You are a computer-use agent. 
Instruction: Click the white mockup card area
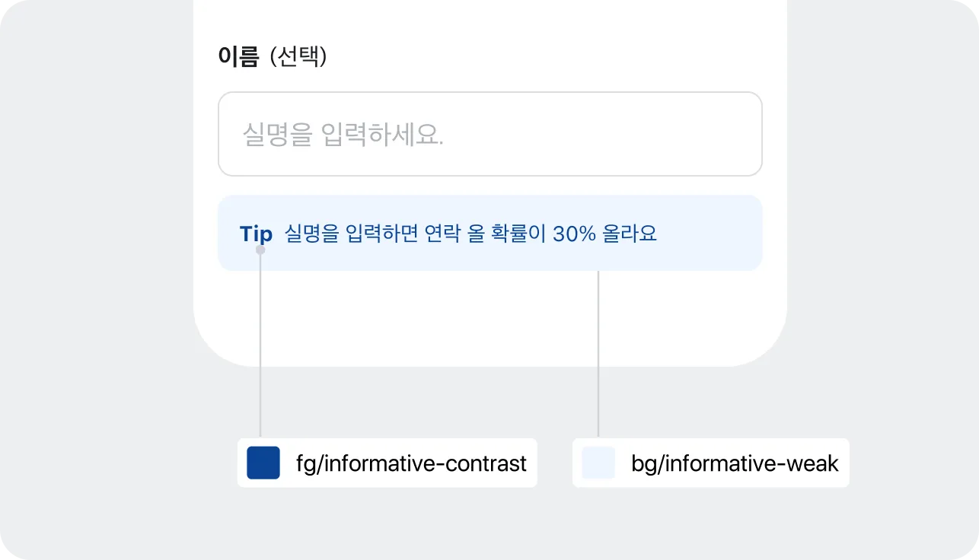click(x=489, y=320)
